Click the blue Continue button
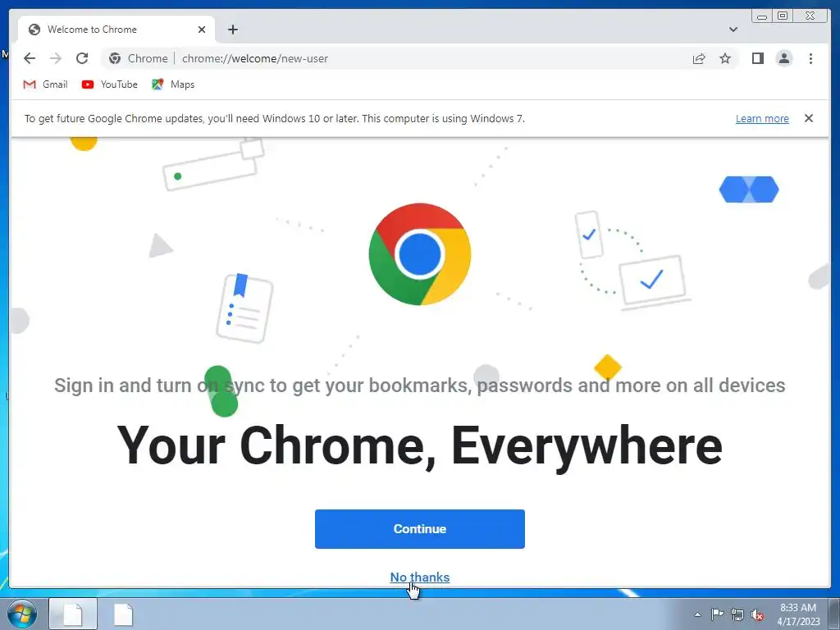 pos(419,529)
